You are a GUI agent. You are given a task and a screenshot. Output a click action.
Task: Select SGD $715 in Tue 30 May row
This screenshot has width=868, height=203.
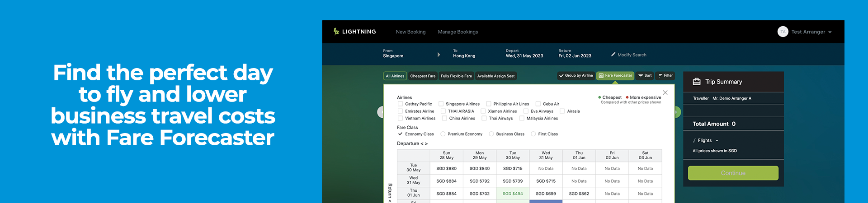(x=513, y=168)
